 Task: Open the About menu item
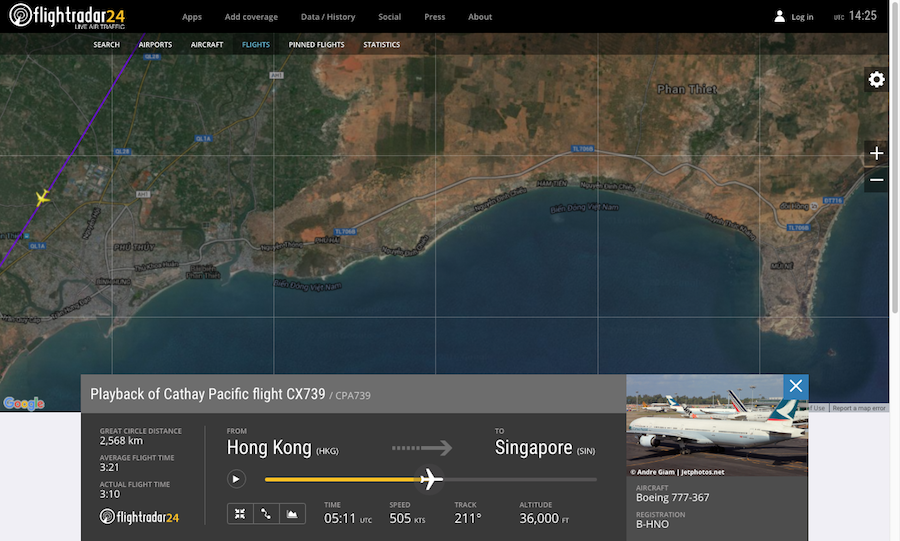(480, 17)
